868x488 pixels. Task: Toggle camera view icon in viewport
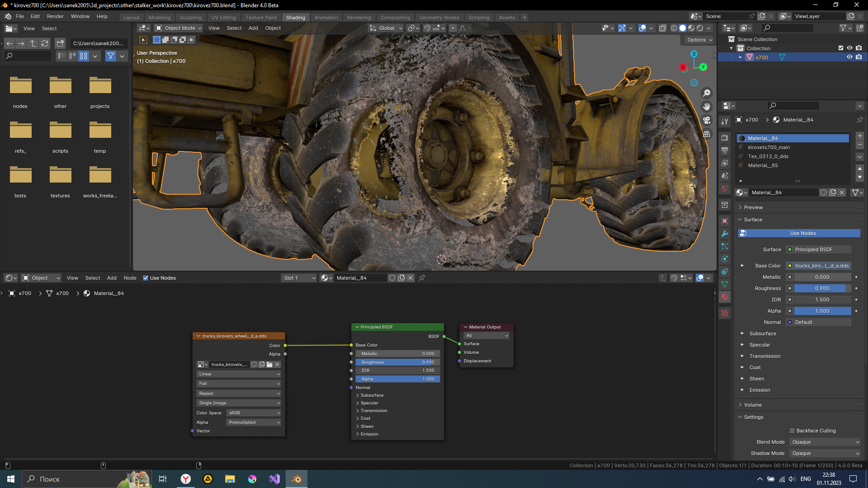[707, 120]
